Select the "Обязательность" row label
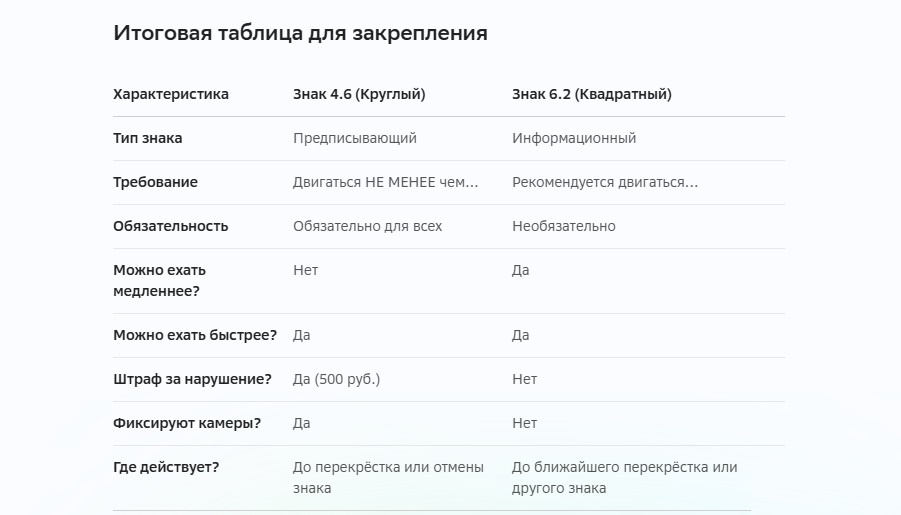The width and height of the screenshot is (901, 515). [x=171, y=226]
